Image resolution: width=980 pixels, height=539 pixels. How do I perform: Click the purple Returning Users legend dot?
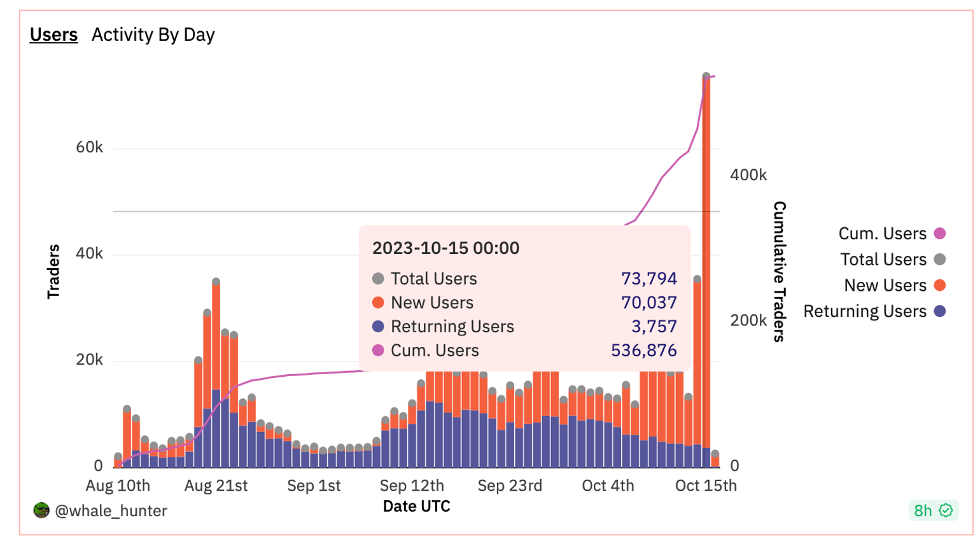(x=939, y=311)
